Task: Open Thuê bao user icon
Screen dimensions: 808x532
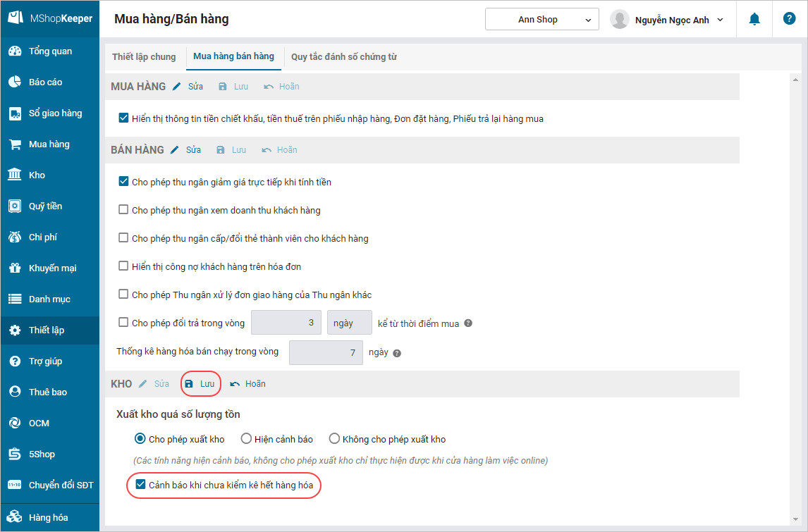Action: click(15, 391)
